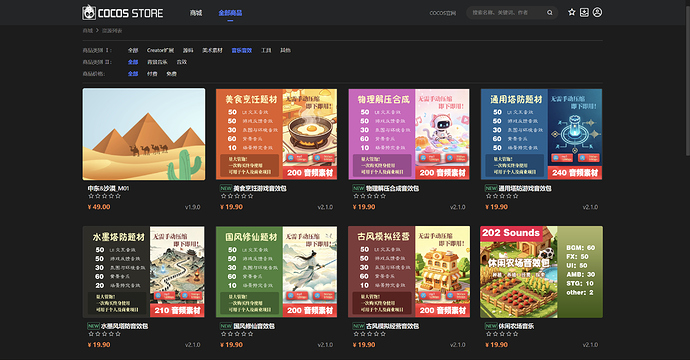The height and width of the screenshot is (360, 690).
Task: Open favorites via the star icon
Action: (572, 12)
